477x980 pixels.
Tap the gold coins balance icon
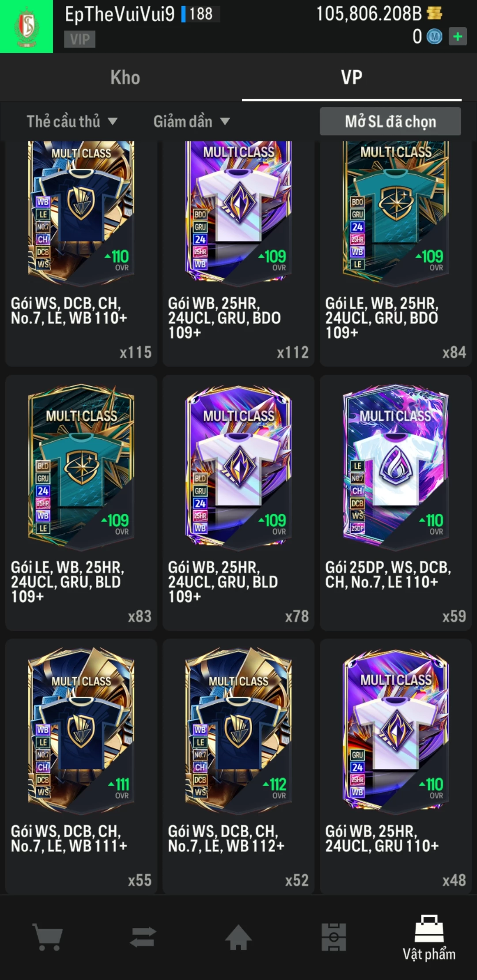pos(435,13)
